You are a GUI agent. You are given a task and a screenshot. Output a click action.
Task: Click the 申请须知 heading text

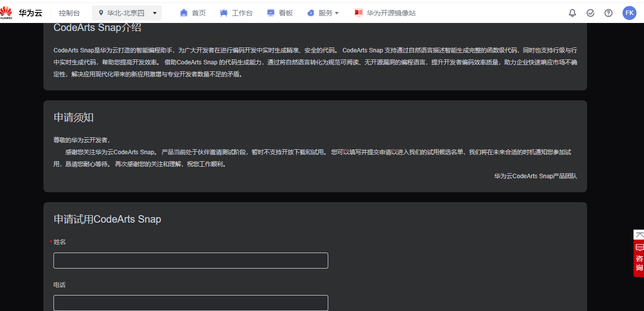[73, 117]
